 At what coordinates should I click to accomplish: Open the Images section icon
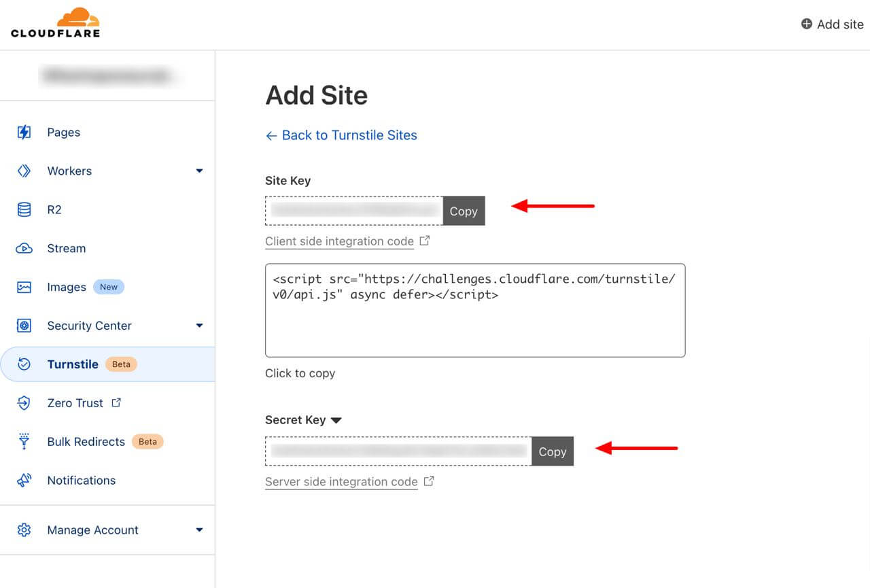[24, 287]
